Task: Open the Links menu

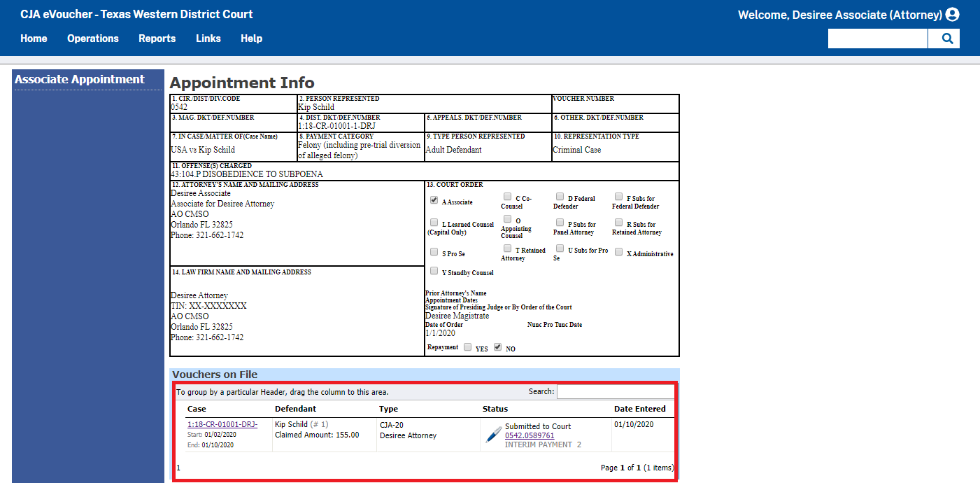Action: click(x=208, y=38)
